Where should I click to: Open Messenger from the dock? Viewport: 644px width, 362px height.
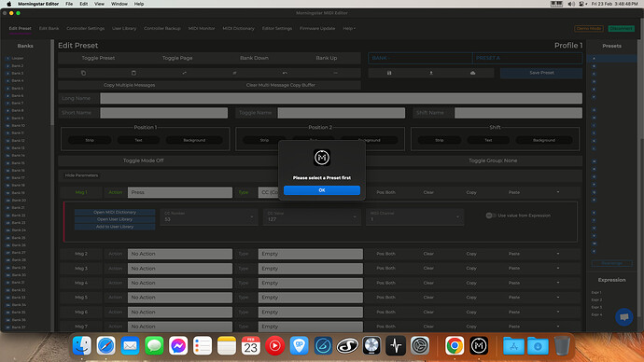178,345
